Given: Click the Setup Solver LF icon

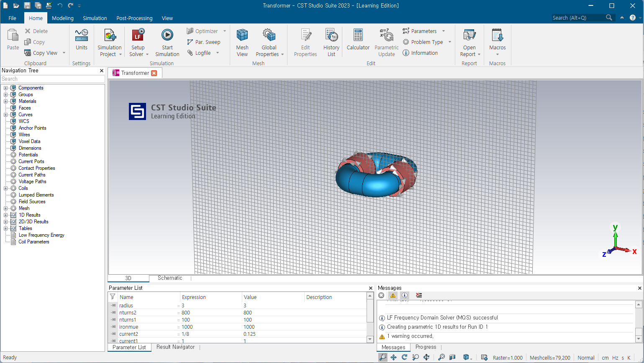Looking at the screenshot, I should (x=138, y=35).
